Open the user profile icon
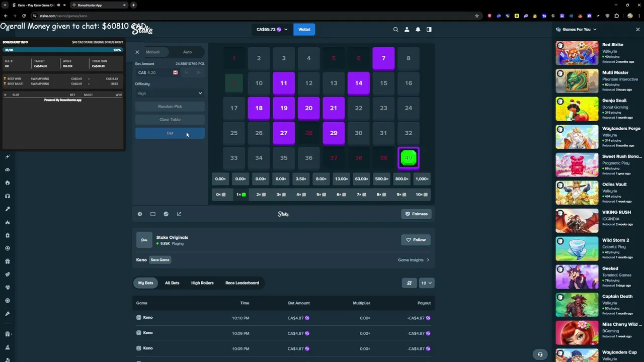Viewport: 644px width, 362px height. pyautogui.click(x=407, y=29)
